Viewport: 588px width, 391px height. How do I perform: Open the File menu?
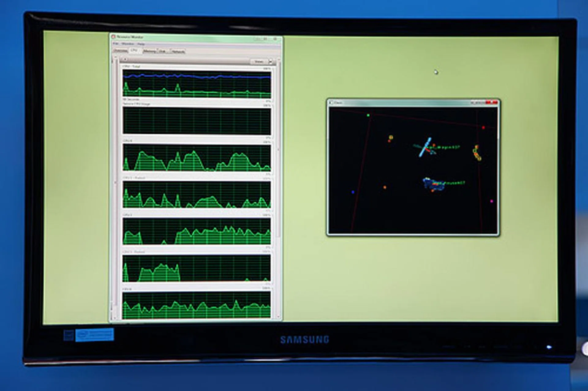pyautogui.click(x=116, y=44)
